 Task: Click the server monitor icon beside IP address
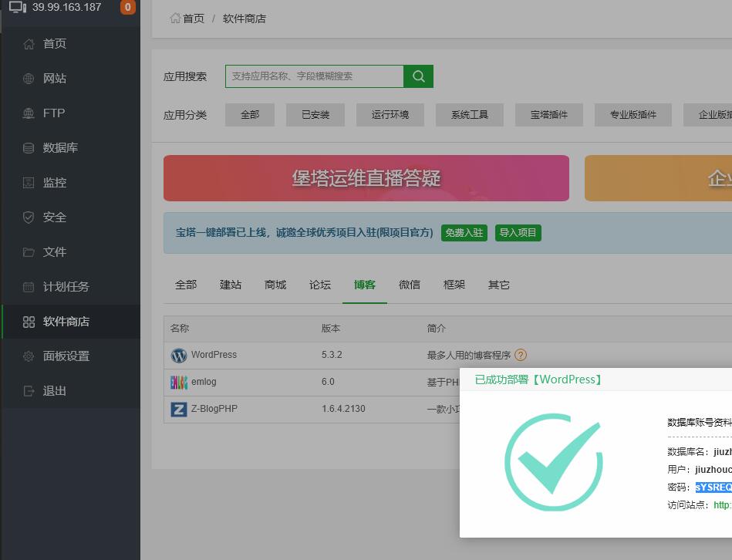click(x=18, y=7)
